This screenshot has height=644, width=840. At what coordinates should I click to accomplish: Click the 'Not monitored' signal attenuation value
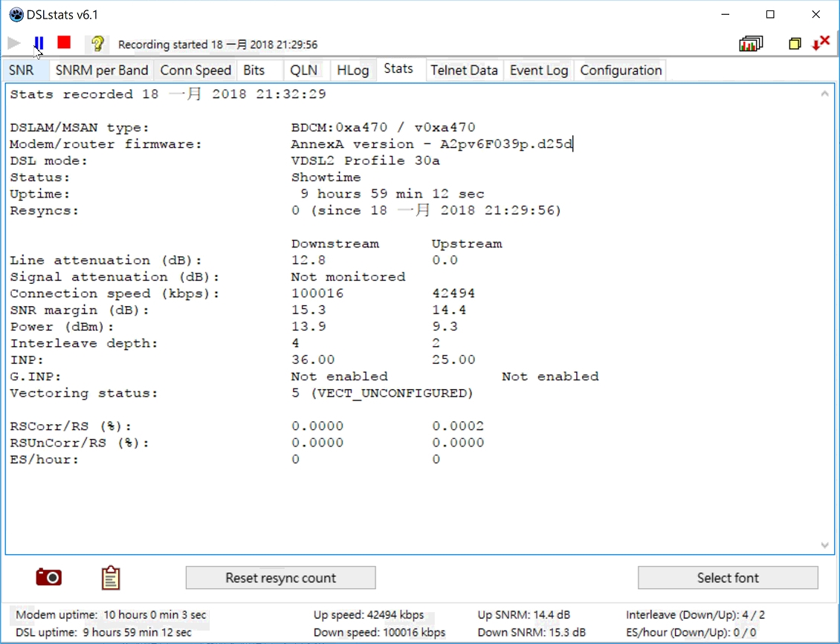click(x=348, y=277)
